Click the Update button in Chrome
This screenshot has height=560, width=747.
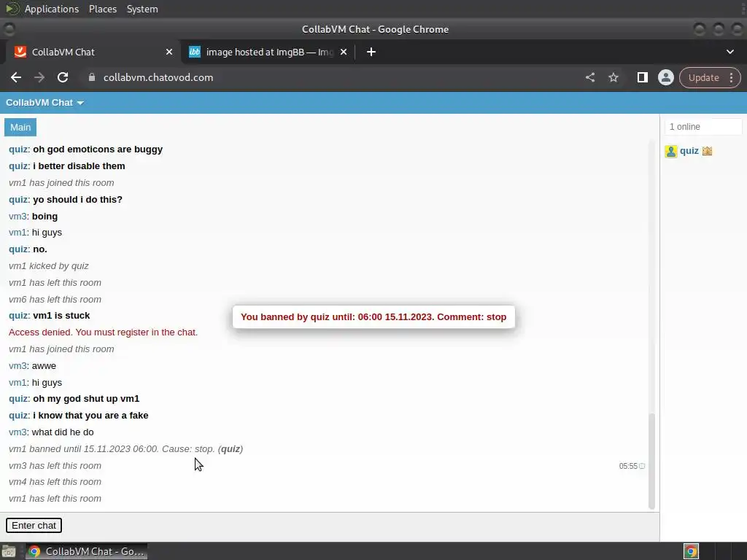[704, 77]
